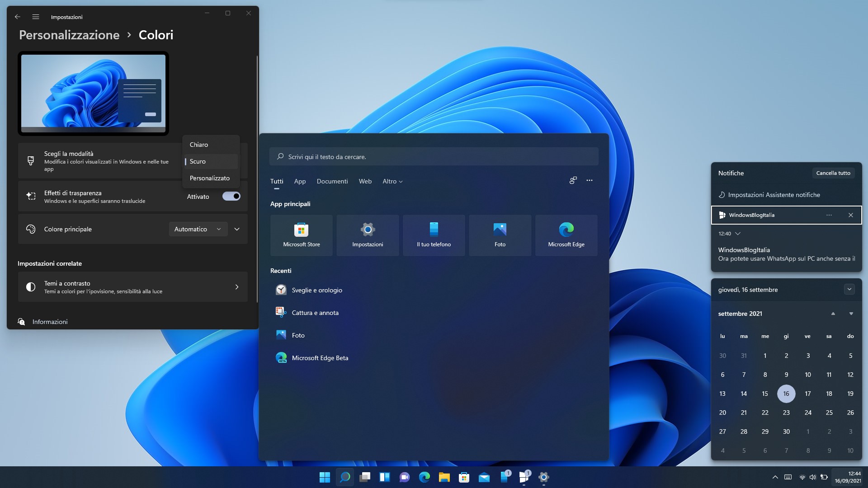
Task: Open Impostazioni tile in App principali
Action: click(368, 235)
